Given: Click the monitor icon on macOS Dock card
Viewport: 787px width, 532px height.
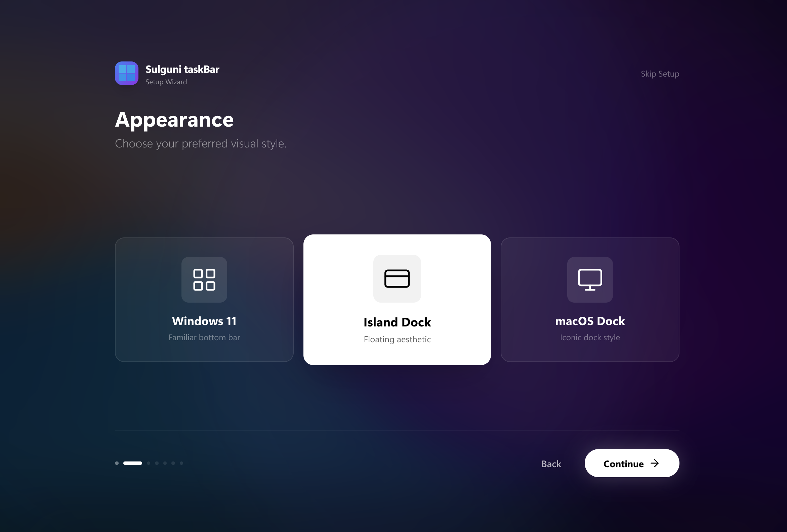Looking at the screenshot, I should point(589,279).
